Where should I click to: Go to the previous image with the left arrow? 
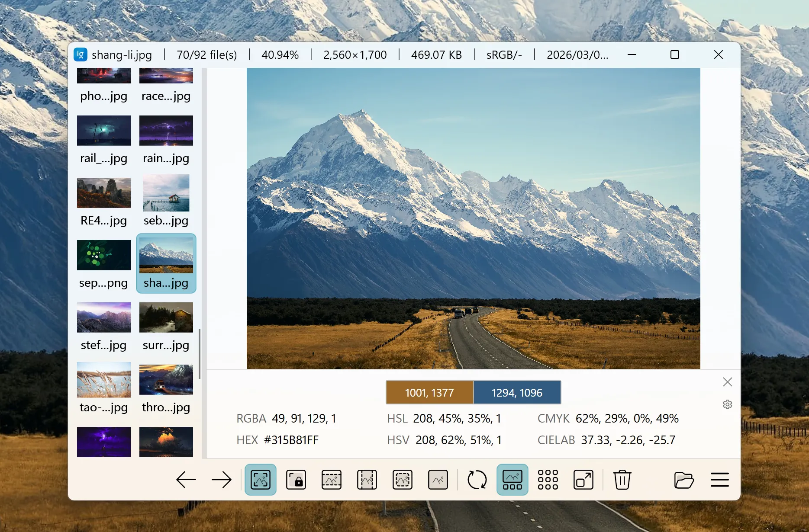point(186,480)
